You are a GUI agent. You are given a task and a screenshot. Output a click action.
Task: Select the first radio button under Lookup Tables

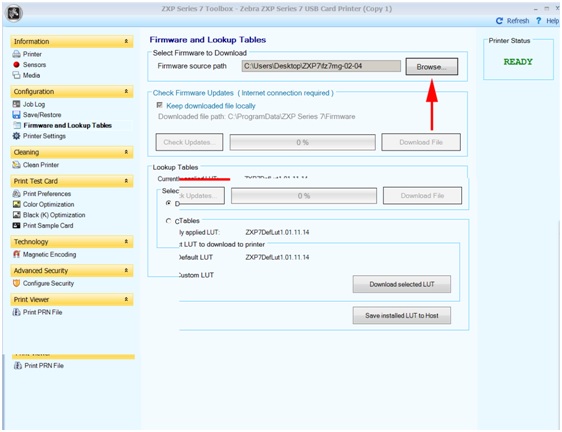pos(168,203)
